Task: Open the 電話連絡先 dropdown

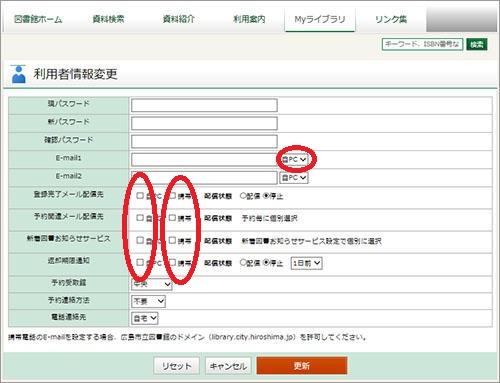Action: click(145, 319)
